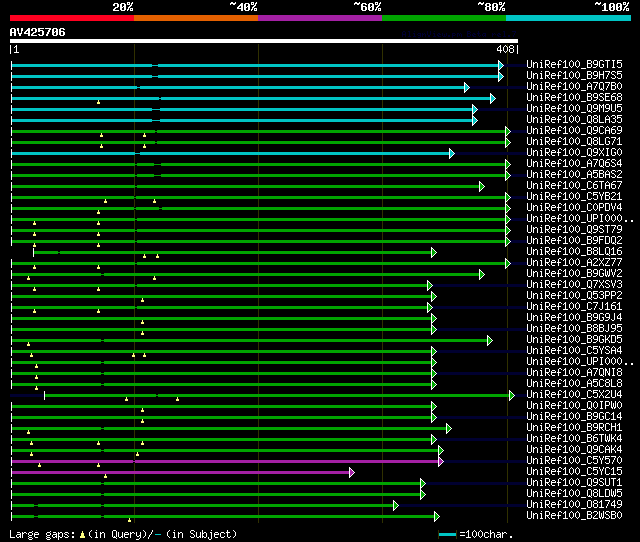Select the UniRef100_Q53PP2 label
The image size is (640, 542).
[574, 295]
